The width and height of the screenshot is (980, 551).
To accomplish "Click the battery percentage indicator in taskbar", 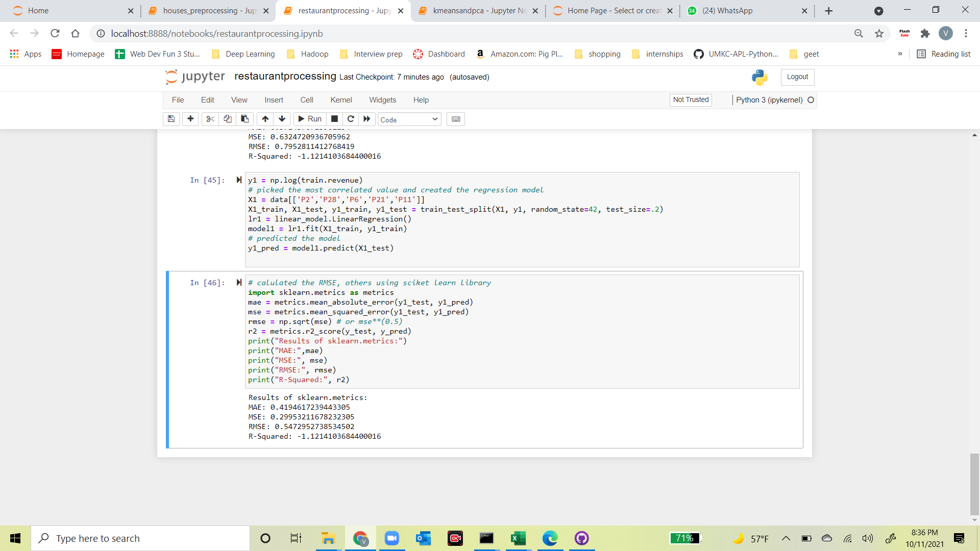I will 685,538.
